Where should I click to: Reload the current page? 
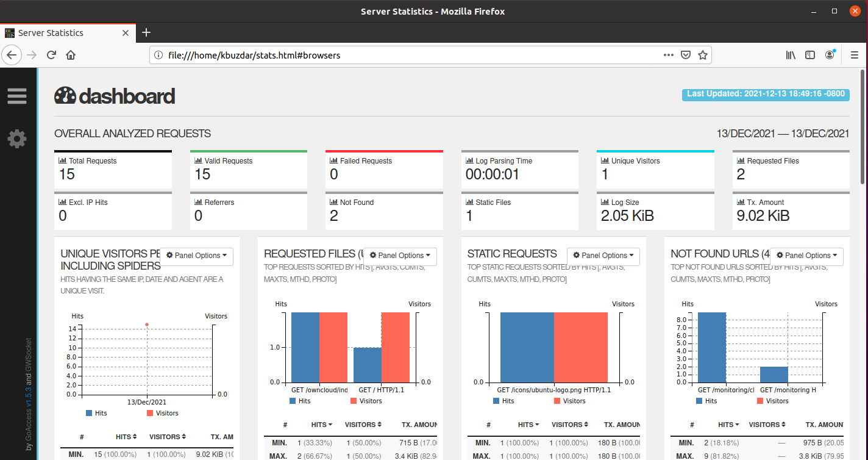pos(51,55)
